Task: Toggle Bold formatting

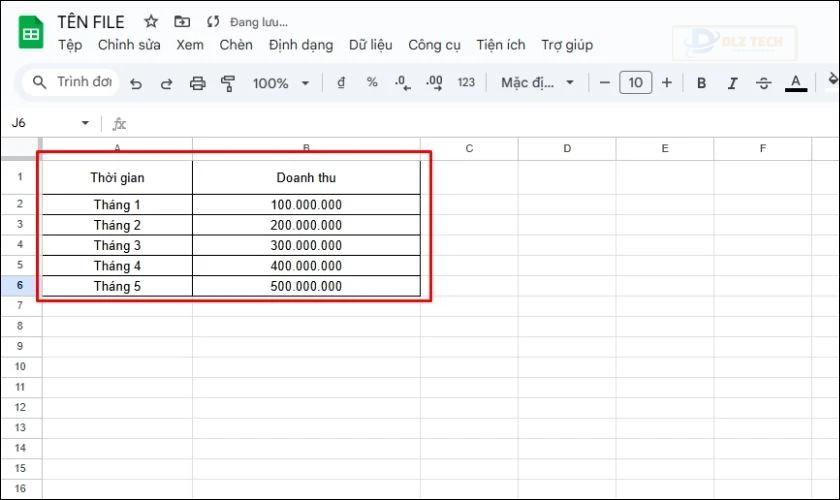Action: 701,83
